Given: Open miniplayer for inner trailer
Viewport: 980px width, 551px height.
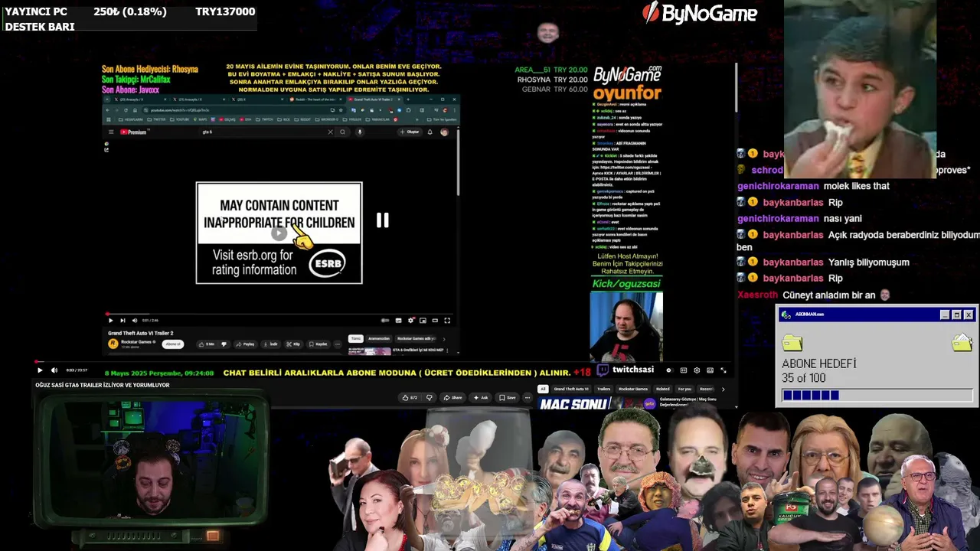Looking at the screenshot, I should click(423, 321).
